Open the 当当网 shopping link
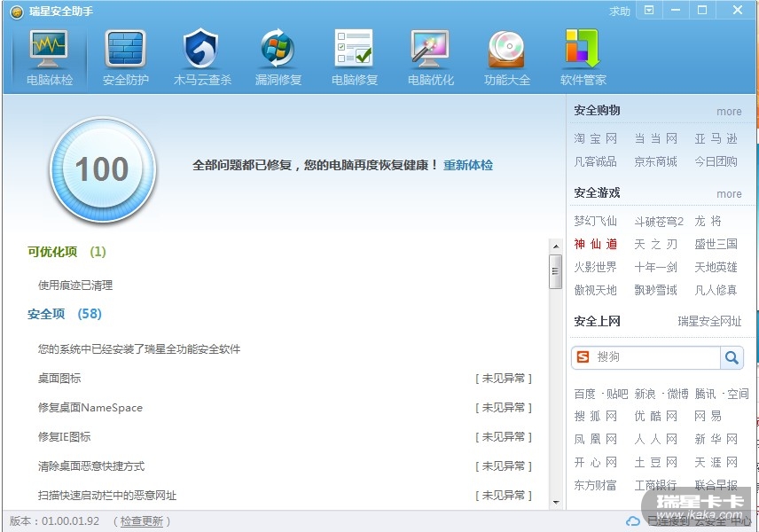This screenshot has height=532, width=759. click(656, 139)
